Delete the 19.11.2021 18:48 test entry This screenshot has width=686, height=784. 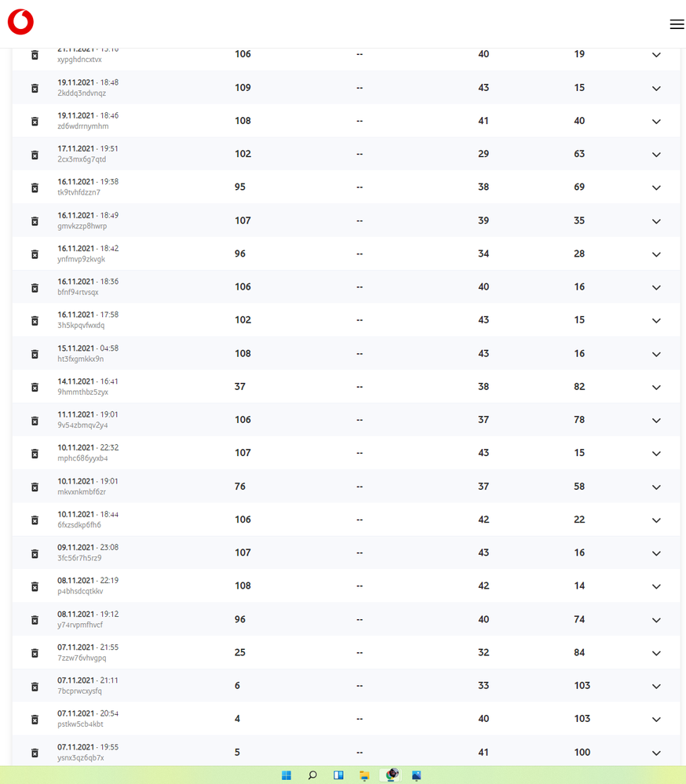[35, 88]
